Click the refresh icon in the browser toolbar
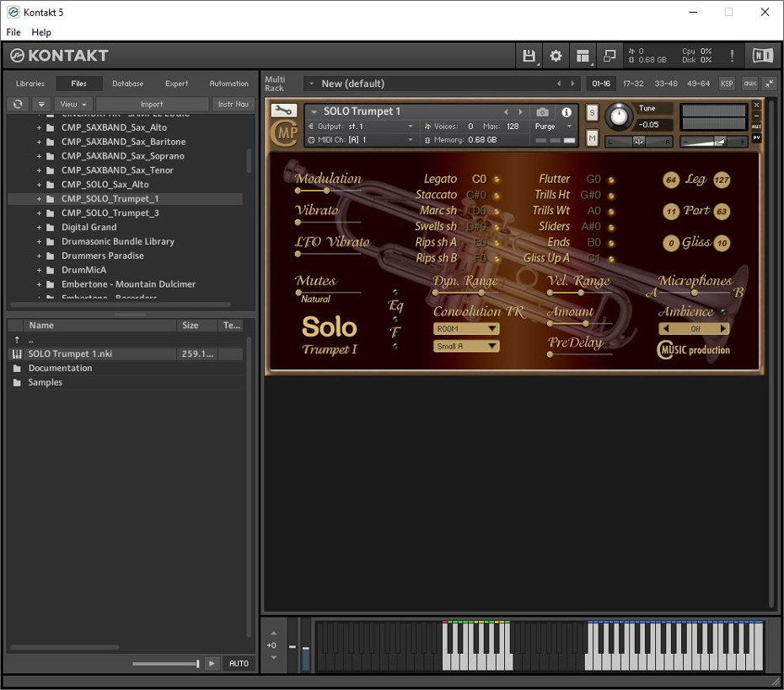784x690 pixels. (x=18, y=104)
